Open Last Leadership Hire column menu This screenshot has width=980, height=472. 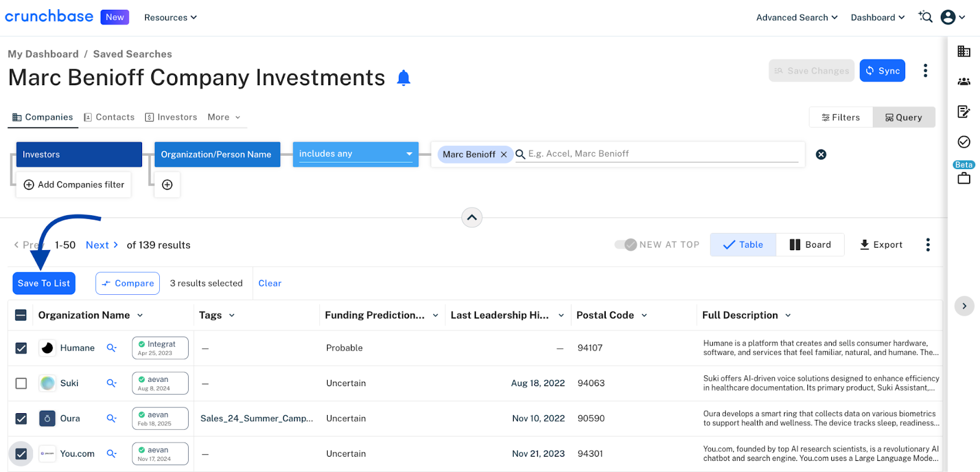point(561,315)
